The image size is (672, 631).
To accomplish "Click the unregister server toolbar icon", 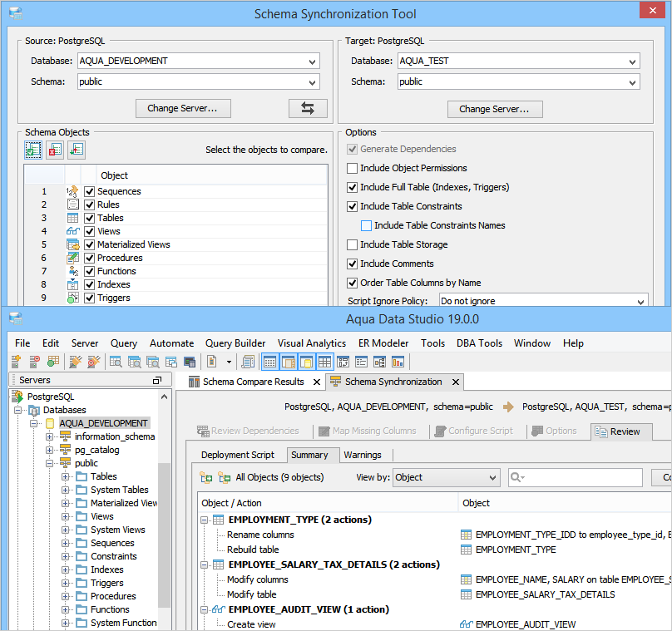I will point(35,362).
